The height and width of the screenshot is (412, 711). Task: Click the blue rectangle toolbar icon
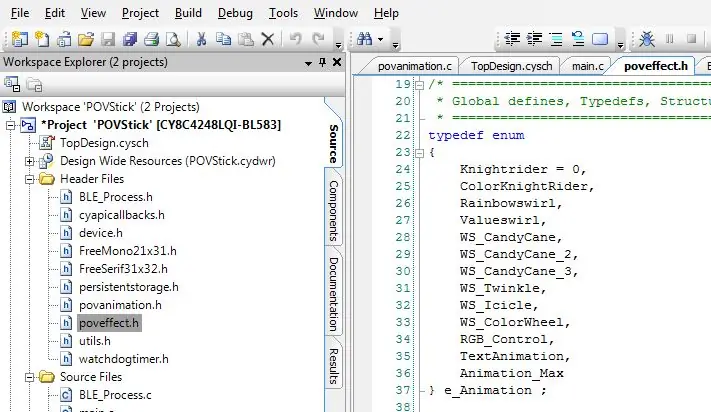(x=600, y=39)
